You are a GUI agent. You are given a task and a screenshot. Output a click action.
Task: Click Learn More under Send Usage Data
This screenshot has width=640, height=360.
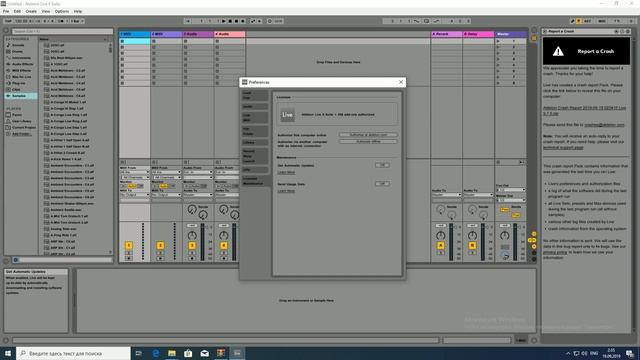pos(286,191)
